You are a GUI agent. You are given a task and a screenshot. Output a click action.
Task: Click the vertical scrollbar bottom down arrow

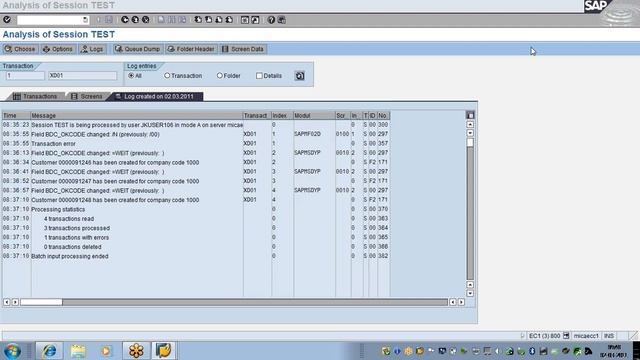coord(470,293)
